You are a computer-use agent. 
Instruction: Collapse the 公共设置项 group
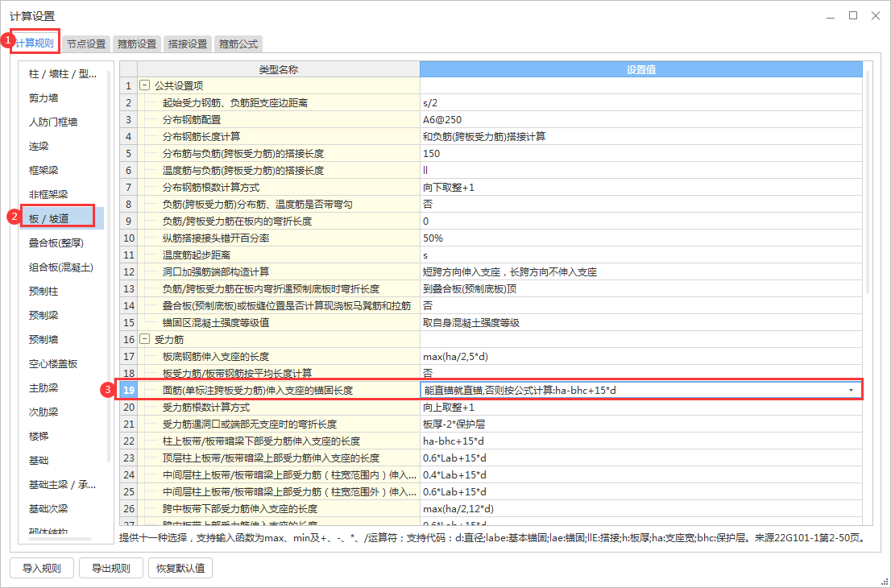click(145, 86)
